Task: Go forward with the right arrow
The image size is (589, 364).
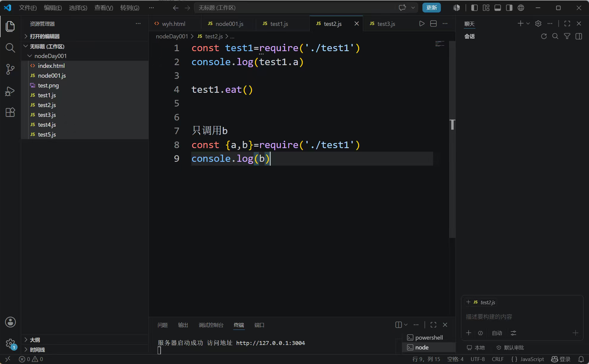Action: coord(187,8)
